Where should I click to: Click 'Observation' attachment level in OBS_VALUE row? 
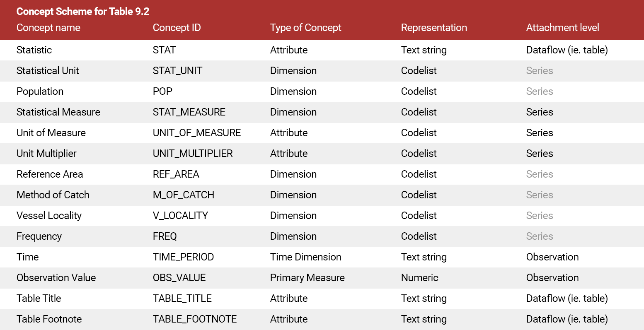point(552,278)
